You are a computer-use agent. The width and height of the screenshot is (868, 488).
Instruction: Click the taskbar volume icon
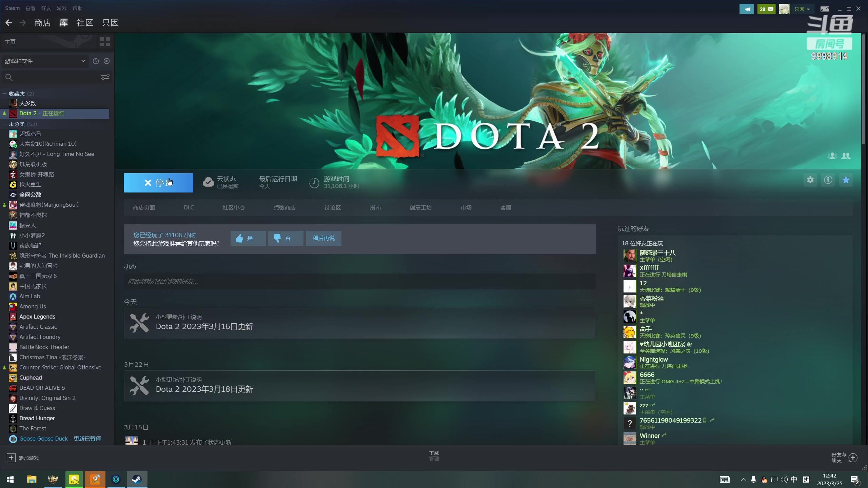click(784, 480)
